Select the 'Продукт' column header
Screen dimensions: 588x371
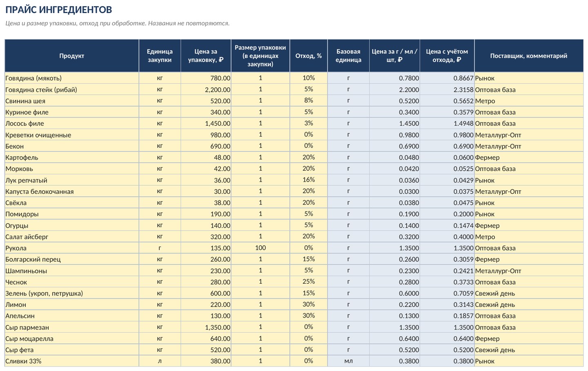click(x=72, y=56)
